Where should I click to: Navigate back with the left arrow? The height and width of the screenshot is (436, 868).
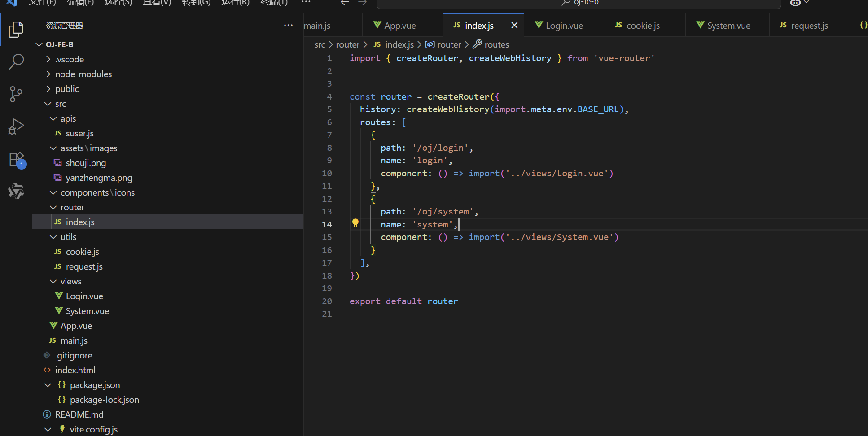[x=345, y=3]
